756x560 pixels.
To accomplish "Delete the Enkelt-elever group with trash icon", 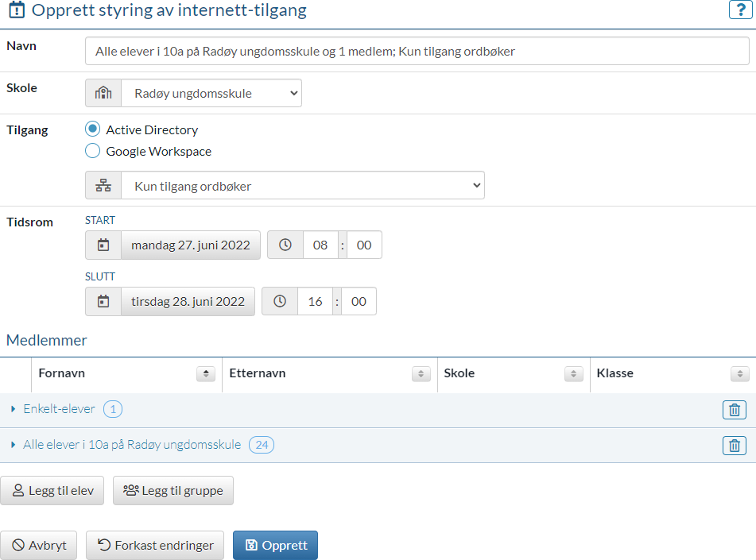I will tap(734, 410).
